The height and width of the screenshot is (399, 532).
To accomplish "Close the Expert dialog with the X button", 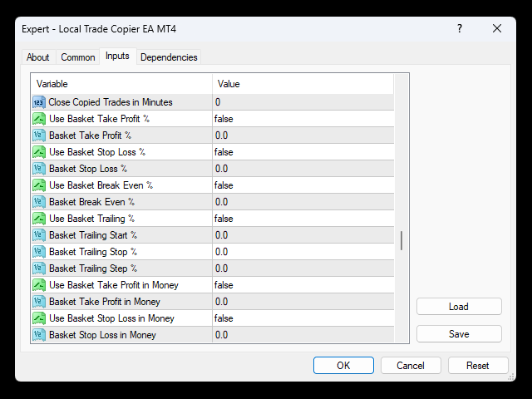I will [497, 28].
